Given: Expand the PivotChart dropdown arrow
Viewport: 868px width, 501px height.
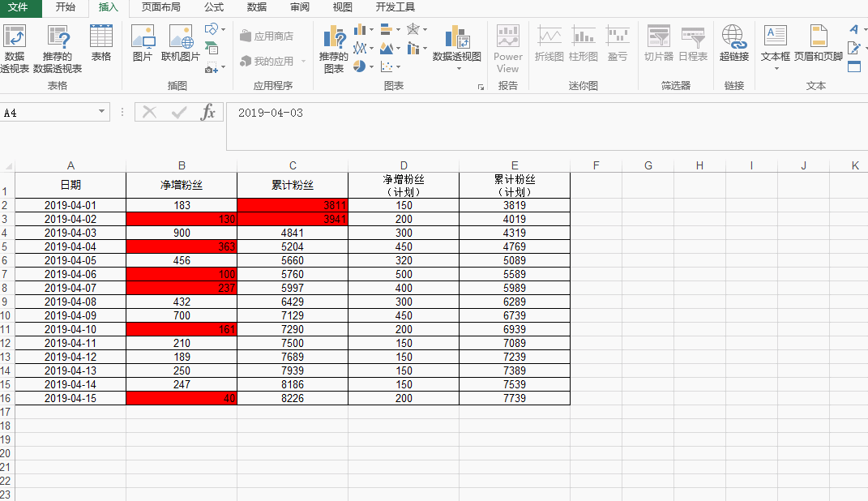Looking at the screenshot, I should tap(459, 69).
